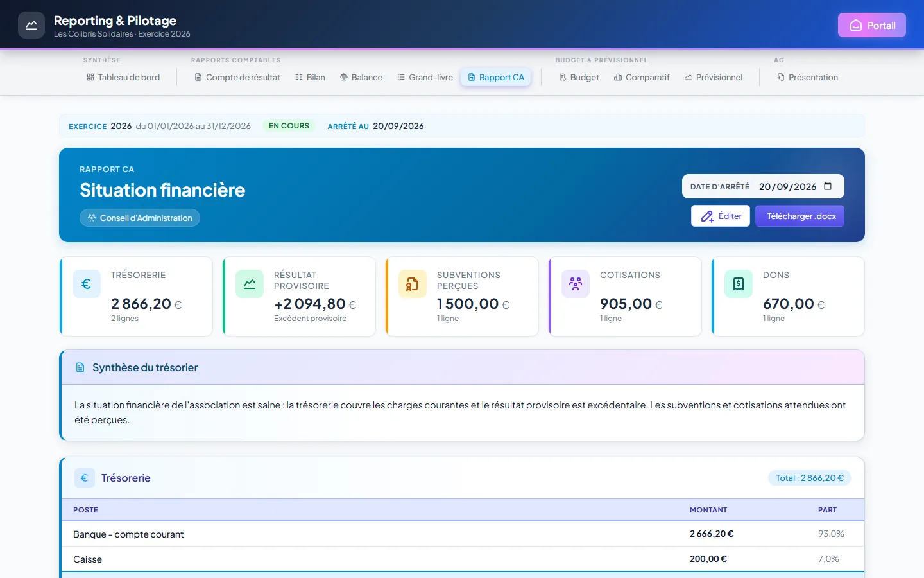Screen dimensions: 924x578
Task: Click the people icon on Cotisations card
Action: [x=576, y=284]
